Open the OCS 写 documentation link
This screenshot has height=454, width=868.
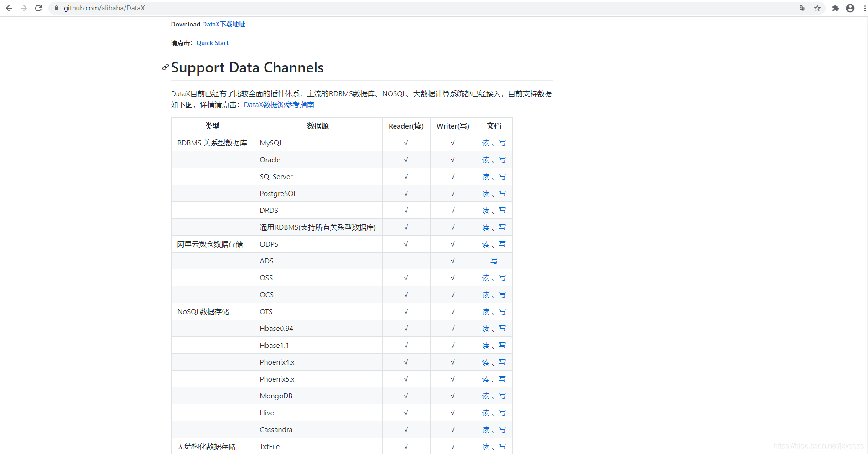502,295
